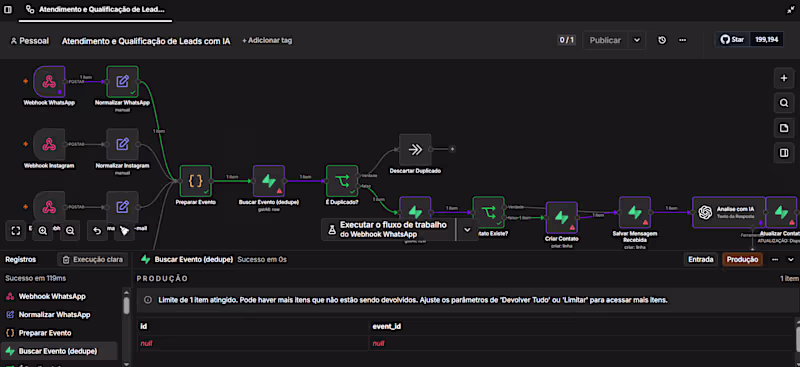Click the 1 item count label
Viewport: 800px width, 367px height.
pyautogui.click(x=789, y=278)
